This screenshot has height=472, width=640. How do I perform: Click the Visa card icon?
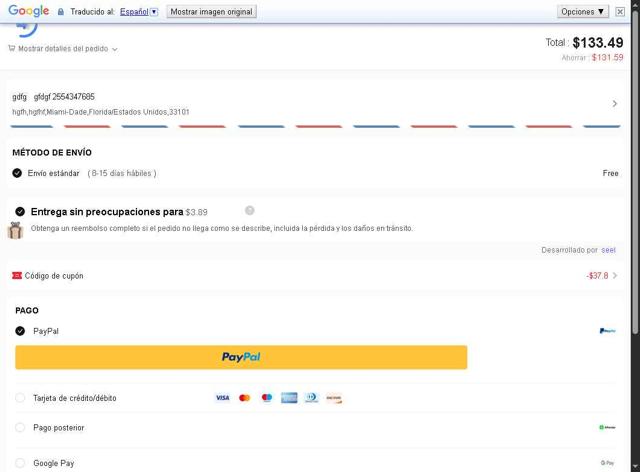point(222,398)
